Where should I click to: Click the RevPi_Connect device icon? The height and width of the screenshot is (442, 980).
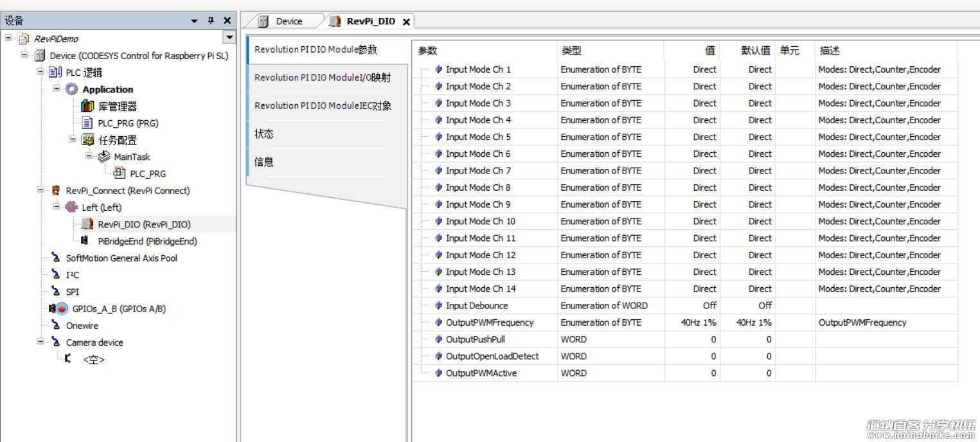(x=56, y=190)
